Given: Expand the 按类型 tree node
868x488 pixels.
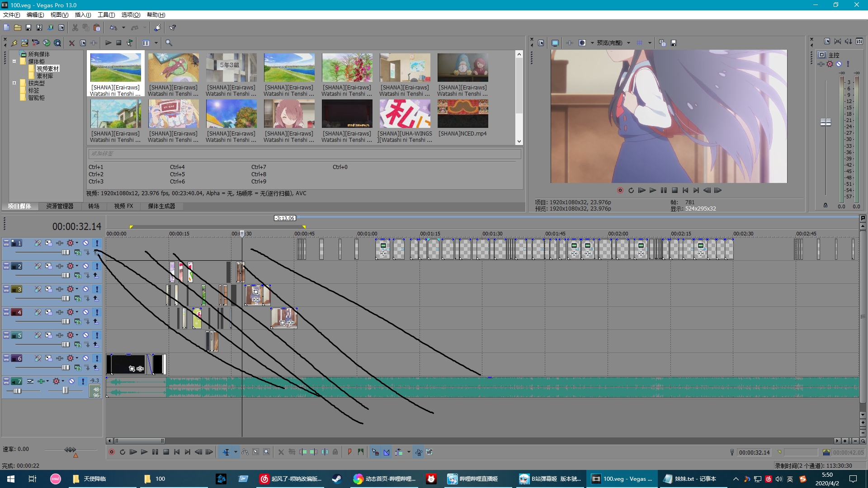Looking at the screenshot, I should [x=14, y=83].
